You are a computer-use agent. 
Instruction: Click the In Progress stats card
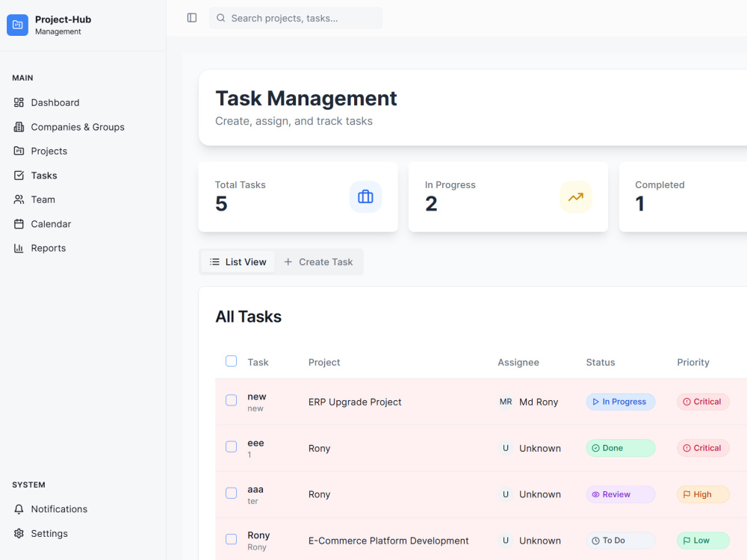click(508, 196)
